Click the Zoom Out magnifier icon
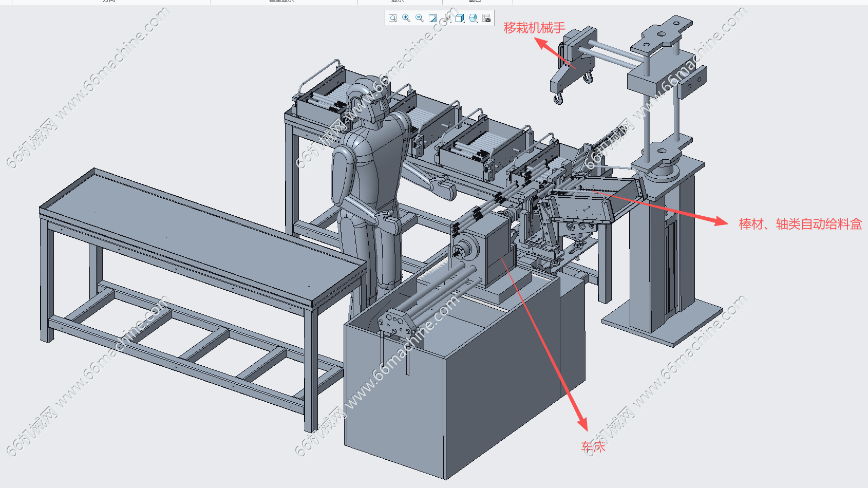 420,18
